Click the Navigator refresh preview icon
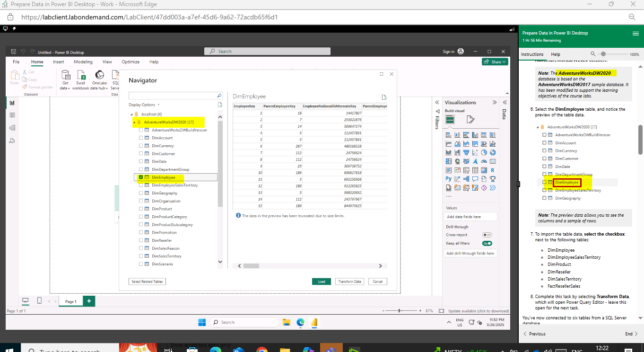Viewport: 644px width, 352px height. (x=384, y=97)
